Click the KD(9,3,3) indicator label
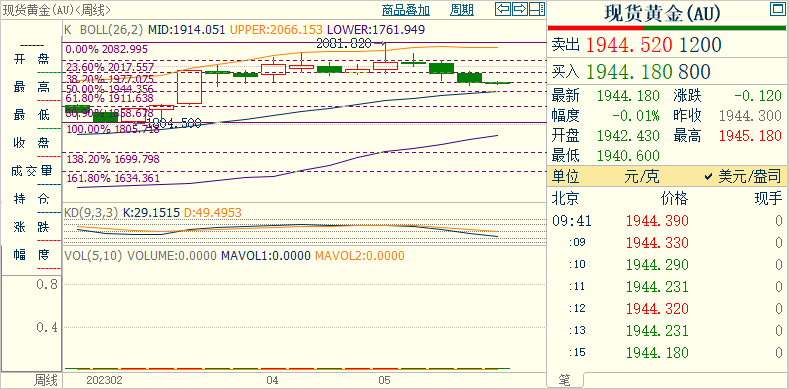 (91, 213)
